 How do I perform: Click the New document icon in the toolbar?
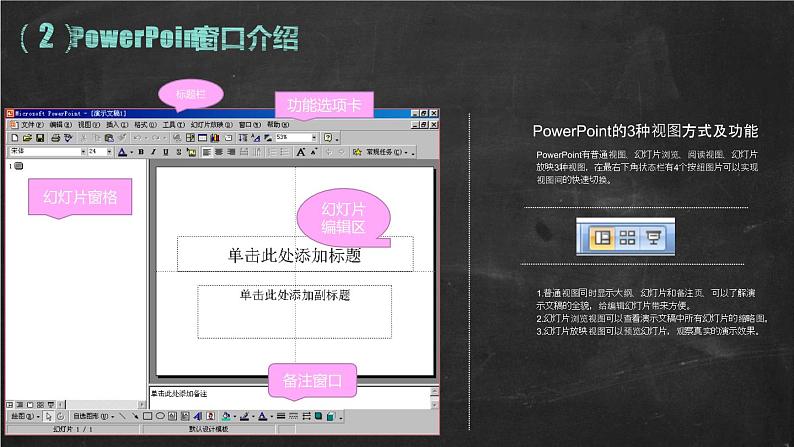tap(15, 138)
